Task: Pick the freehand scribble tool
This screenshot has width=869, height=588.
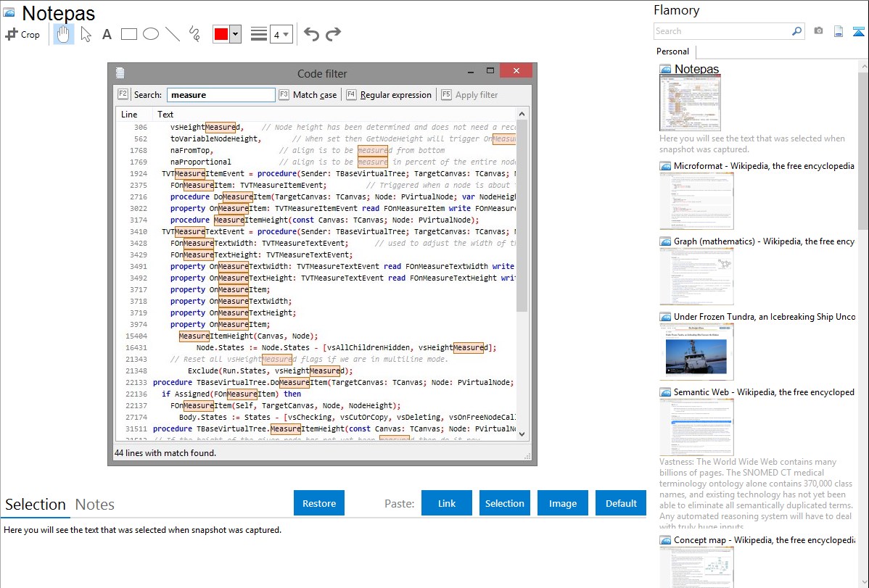Action: click(194, 34)
